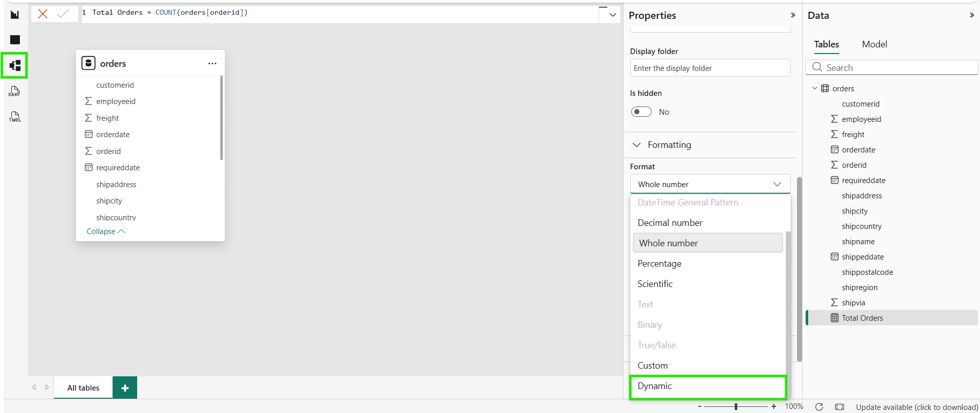Viewport: 980px width, 413px height.
Task: Switch to Model view icon
Action: click(x=15, y=65)
